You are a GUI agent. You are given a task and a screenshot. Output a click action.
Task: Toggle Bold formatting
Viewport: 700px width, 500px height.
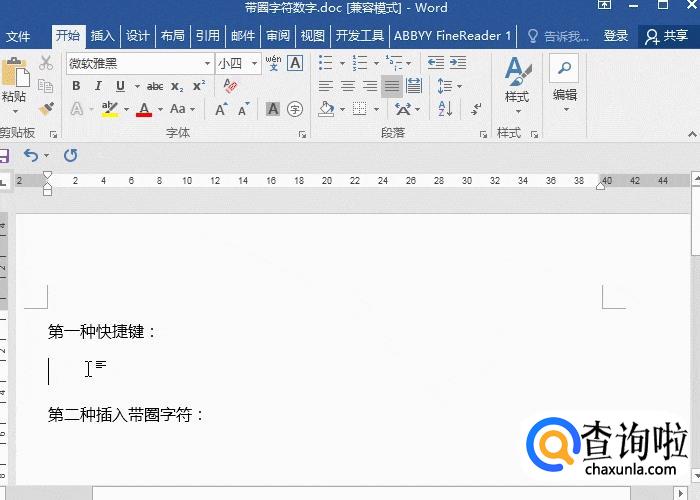[76, 86]
